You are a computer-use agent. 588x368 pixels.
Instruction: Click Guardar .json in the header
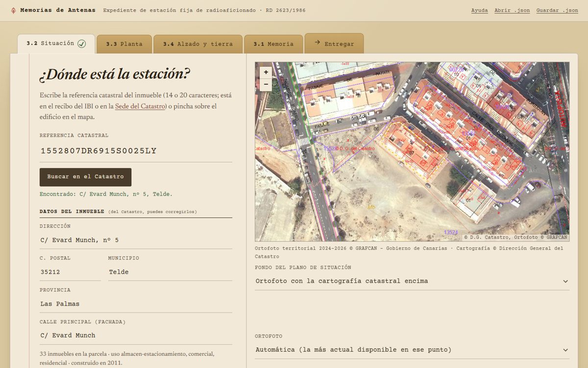[557, 10]
